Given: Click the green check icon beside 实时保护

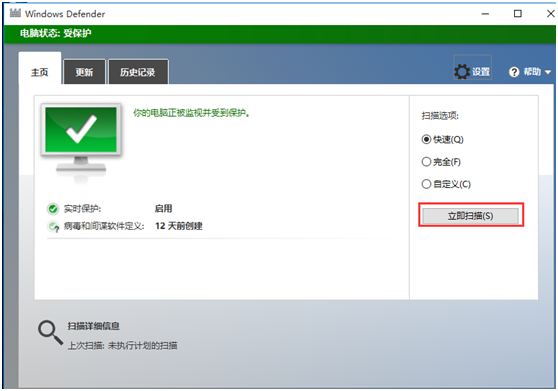Looking at the screenshot, I should pyautogui.click(x=53, y=209).
